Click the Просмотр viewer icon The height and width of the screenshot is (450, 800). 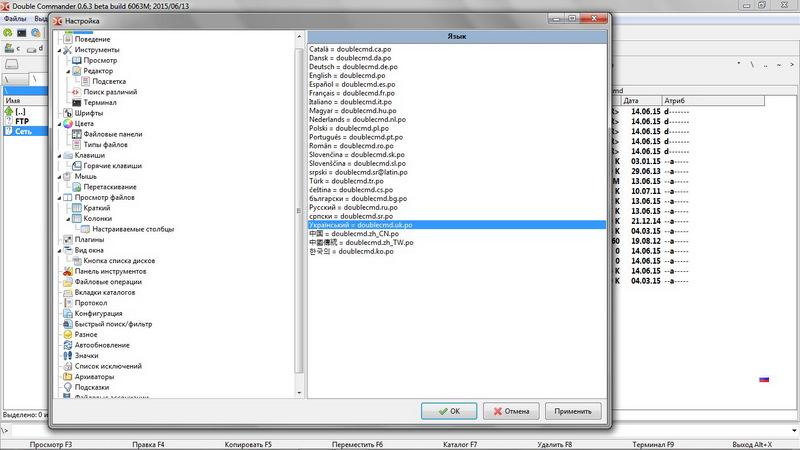(x=77, y=60)
